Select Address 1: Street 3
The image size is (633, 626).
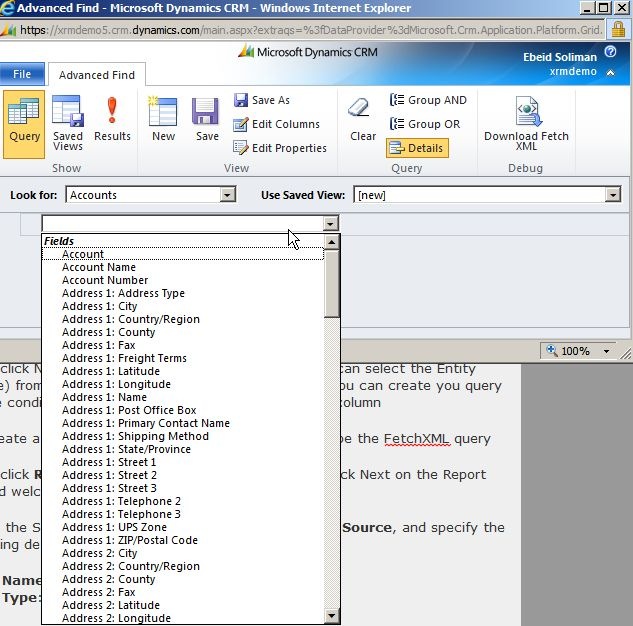click(x=183, y=488)
